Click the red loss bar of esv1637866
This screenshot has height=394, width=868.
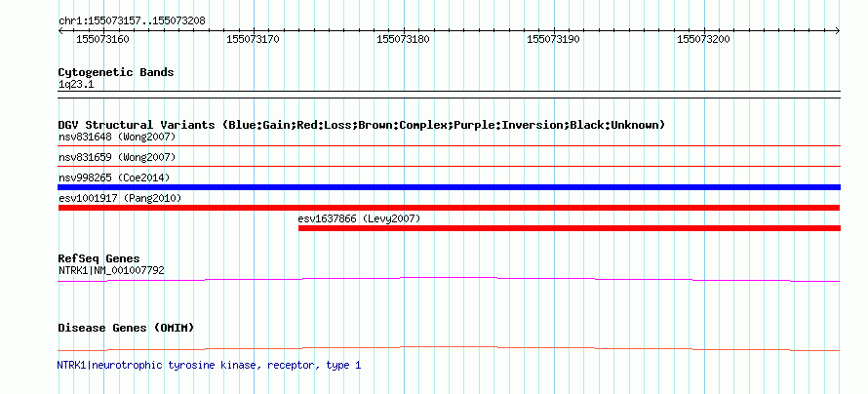570,228
